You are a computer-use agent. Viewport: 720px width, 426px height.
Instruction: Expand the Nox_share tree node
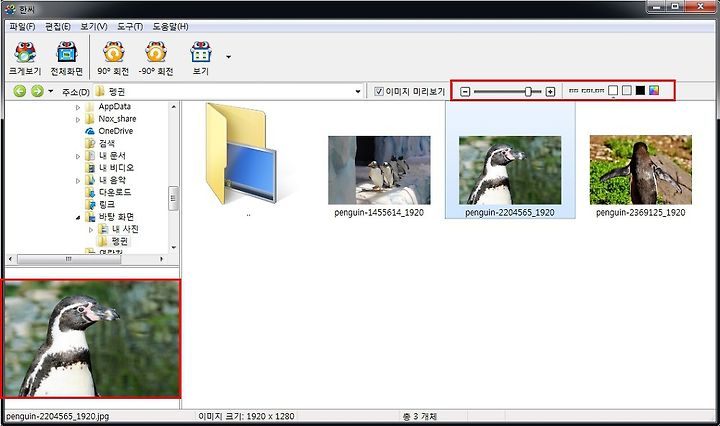[78, 119]
